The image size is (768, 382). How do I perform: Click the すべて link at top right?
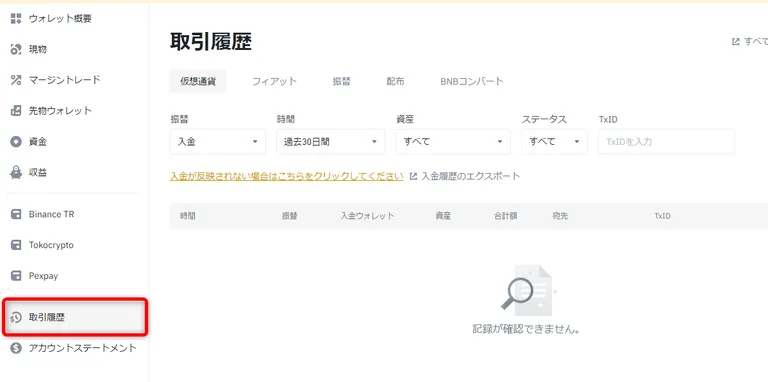point(756,42)
